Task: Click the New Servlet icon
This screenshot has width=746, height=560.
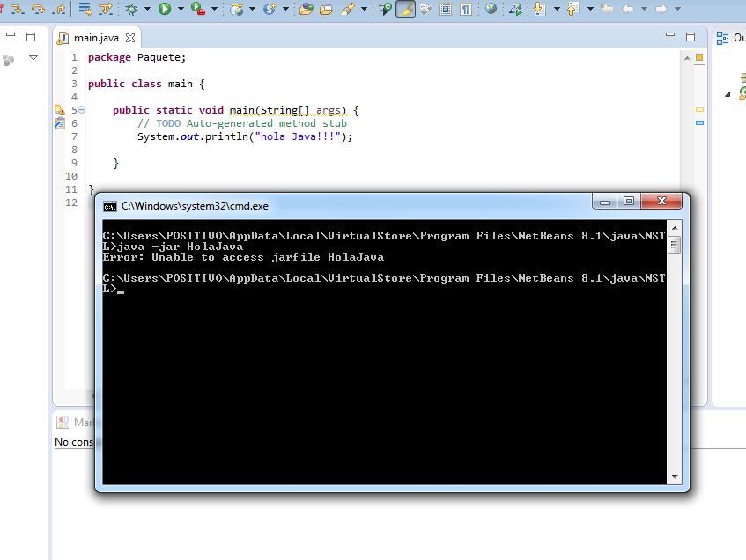Action: (x=270, y=9)
